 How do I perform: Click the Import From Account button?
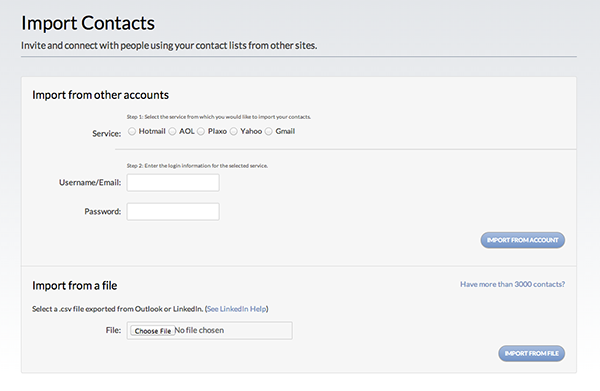click(523, 240)
